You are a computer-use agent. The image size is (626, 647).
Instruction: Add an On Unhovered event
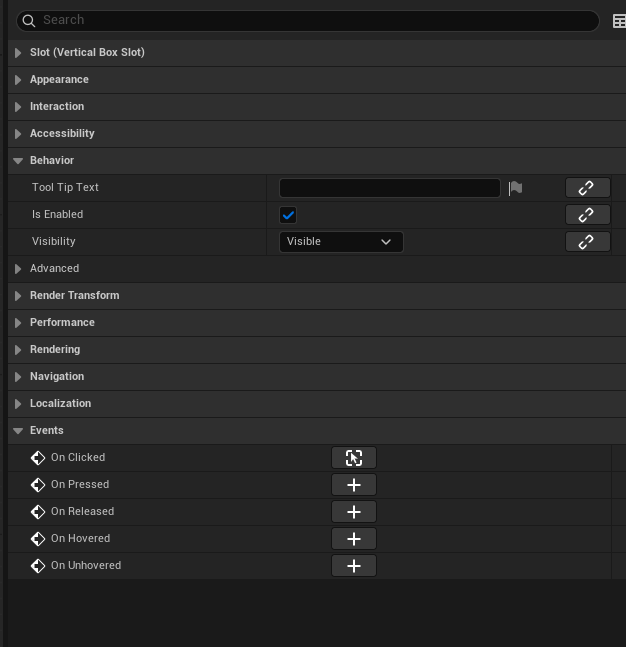(x=354, y=566)
